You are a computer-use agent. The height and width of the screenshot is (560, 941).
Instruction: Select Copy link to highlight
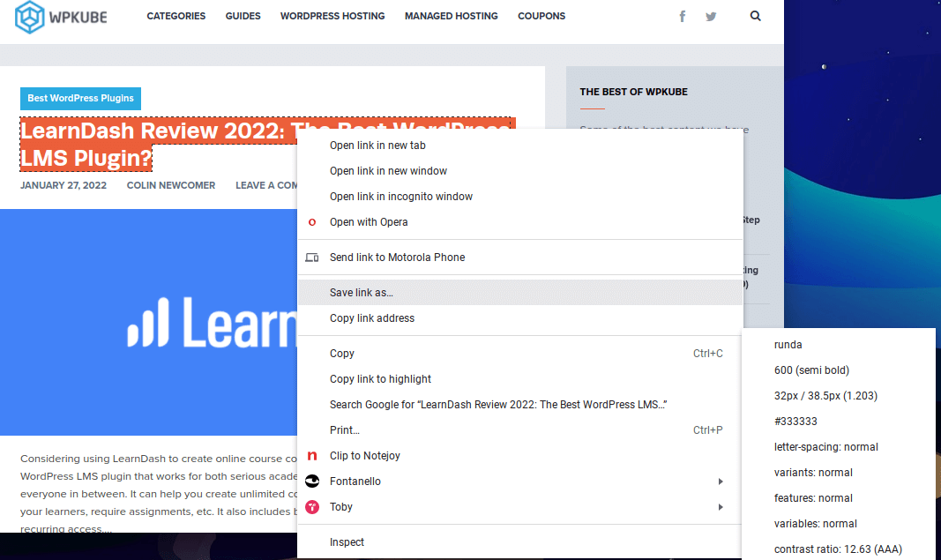(519, 379)
